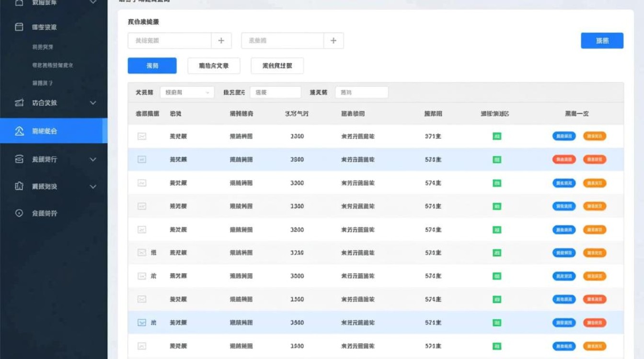Click the database icon below the active sidebar item
This screenshot has width=644, height=359.
point(19,159)
